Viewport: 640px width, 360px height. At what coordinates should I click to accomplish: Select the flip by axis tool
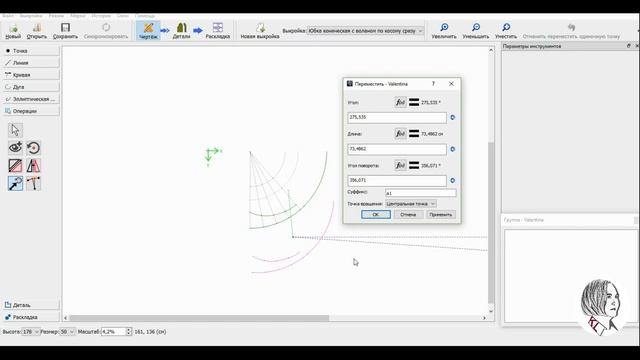coord(33,166)
